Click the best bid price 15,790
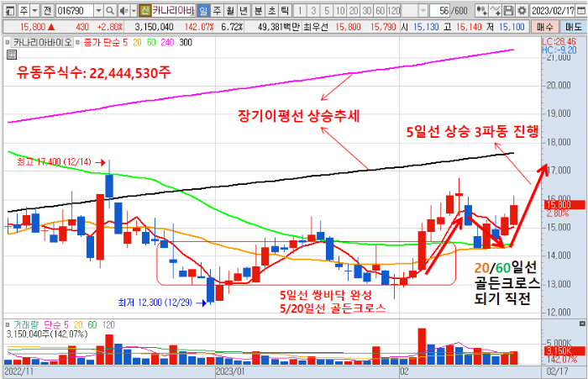The height and width of the screenshot is (379, 588). tap(383, 27)
